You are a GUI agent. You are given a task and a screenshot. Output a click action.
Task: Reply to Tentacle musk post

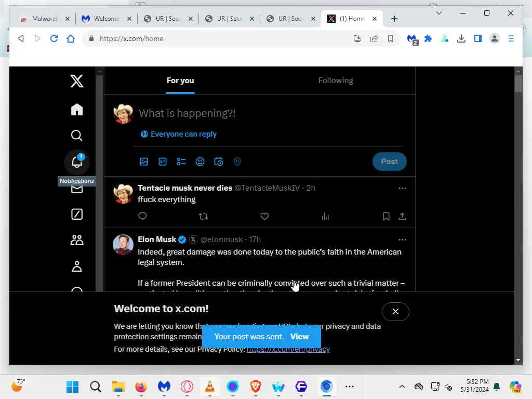tap(142, 216)
